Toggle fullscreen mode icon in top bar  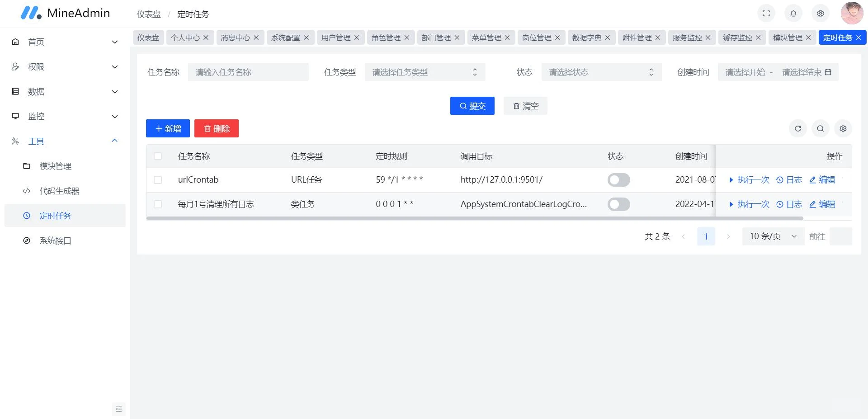click(x=766, y=13)
